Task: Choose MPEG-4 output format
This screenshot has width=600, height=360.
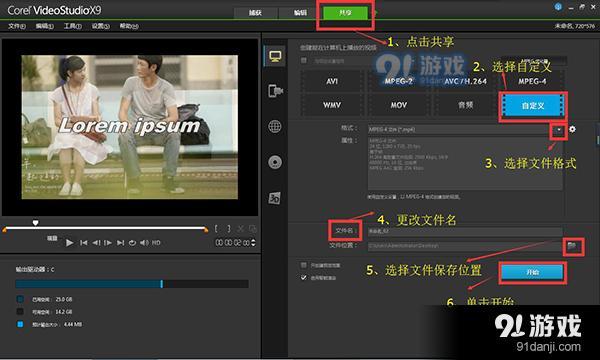Action: 532,81
